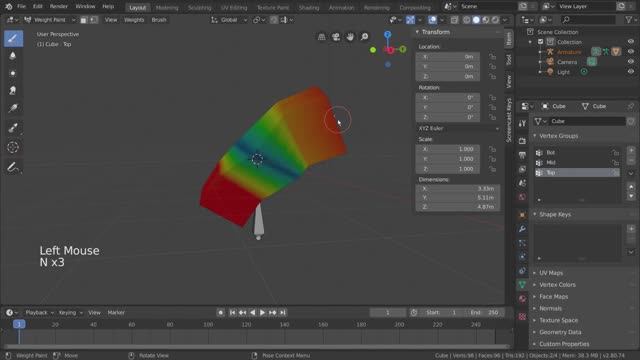The image size is (640, 360).
Task: Open the File menu
Action: pos(21,7)
